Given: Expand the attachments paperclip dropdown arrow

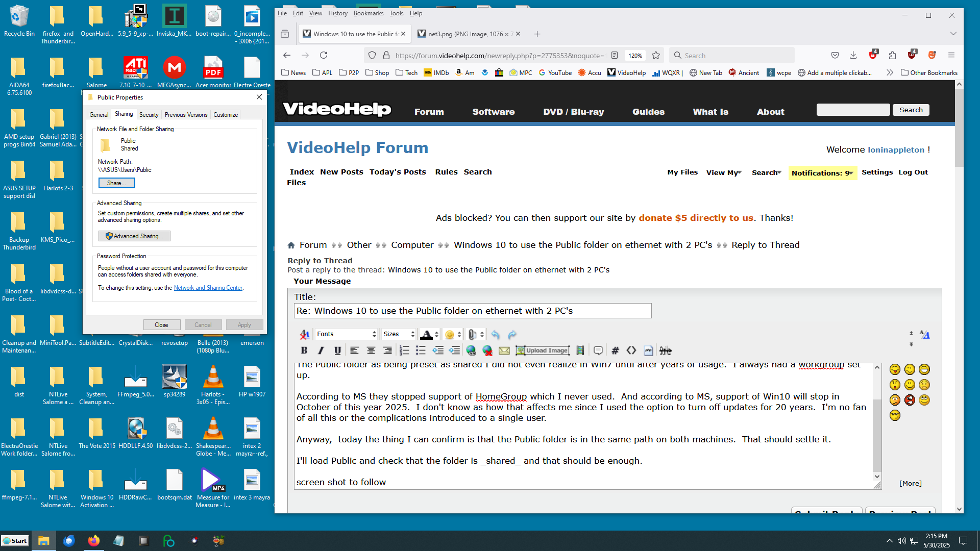Looking at the screenshot, I should tap(482, 335).
